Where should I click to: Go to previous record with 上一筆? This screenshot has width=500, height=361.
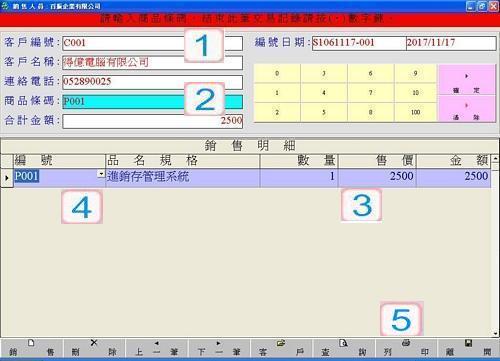[x=156, y=348]
